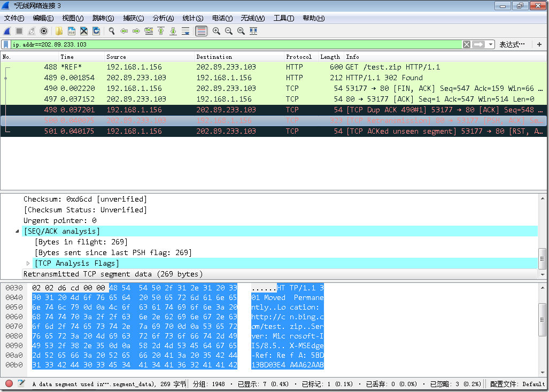
Task: Add a filter button with plus icon
Action: click(x=539, y=44)
